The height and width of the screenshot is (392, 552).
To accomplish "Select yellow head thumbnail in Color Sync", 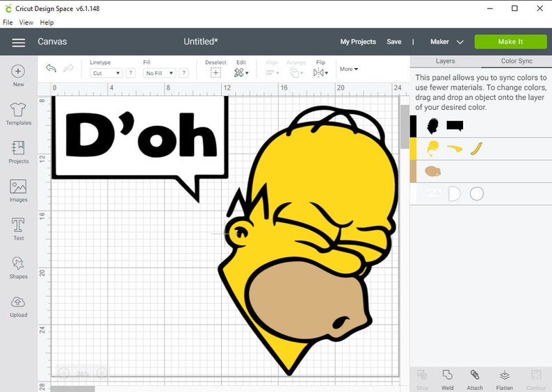I will pos(432,149).
